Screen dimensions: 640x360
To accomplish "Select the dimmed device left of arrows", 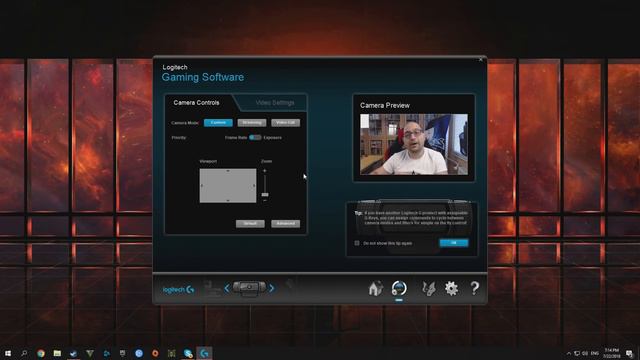I will point(212,288).
